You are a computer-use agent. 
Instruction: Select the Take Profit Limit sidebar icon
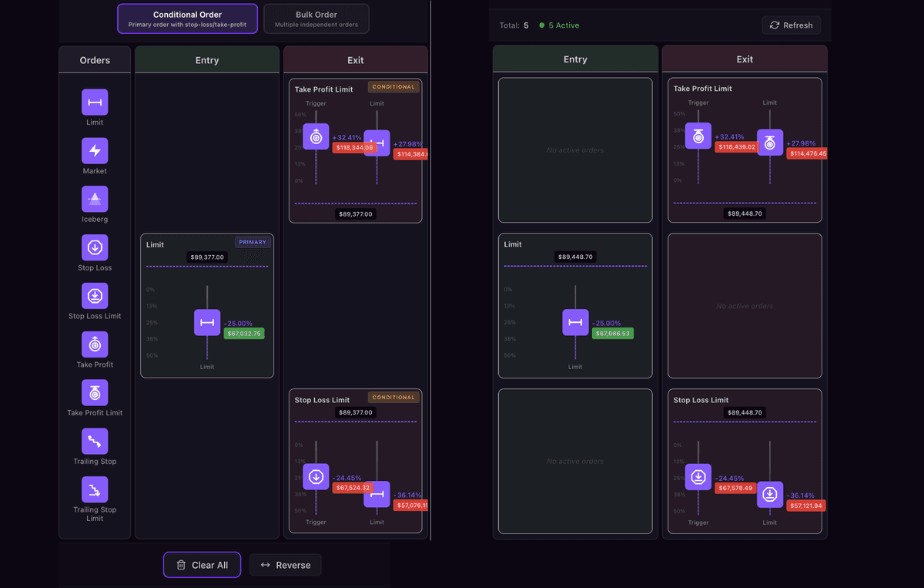[95, 393]
